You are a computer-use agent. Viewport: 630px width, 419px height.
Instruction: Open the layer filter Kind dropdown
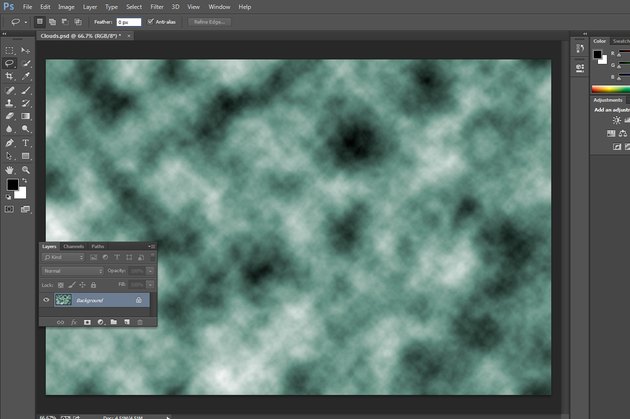[63, 257]
